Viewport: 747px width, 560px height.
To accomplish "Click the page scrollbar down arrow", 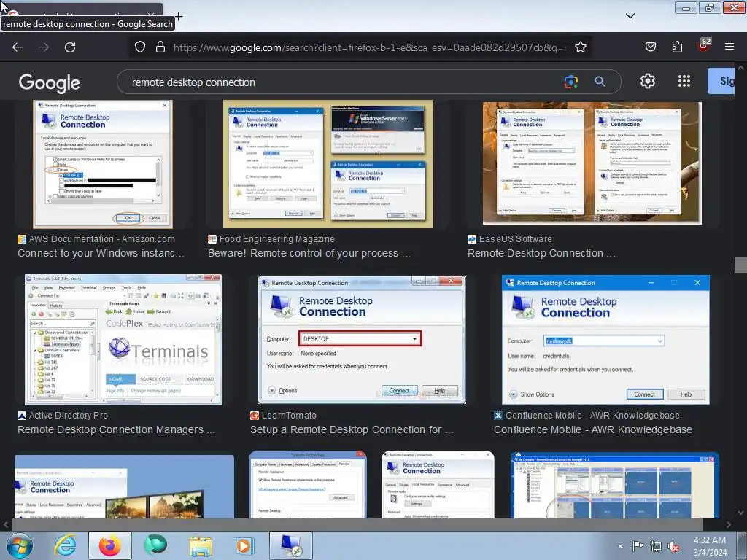I will 741,513.
